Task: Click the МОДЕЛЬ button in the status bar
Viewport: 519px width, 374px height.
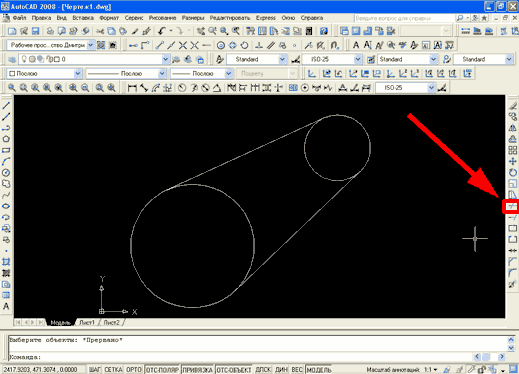Action: pyautogui.click(x=319, y=370)
